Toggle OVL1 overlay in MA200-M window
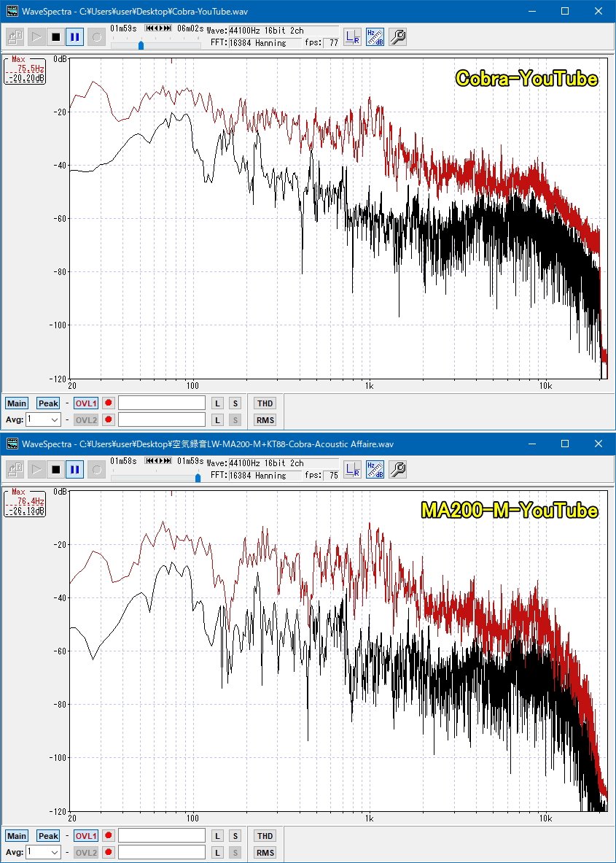 (x=86, y=836)
